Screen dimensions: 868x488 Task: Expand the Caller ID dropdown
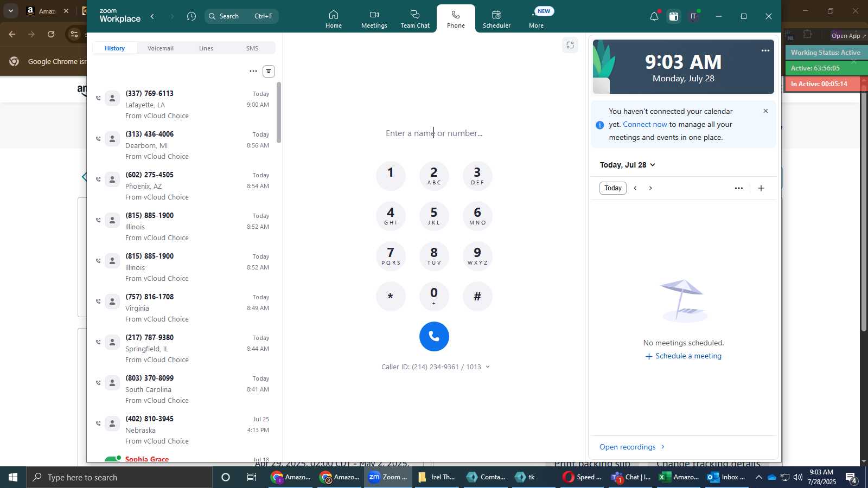[x=487, y=367]
